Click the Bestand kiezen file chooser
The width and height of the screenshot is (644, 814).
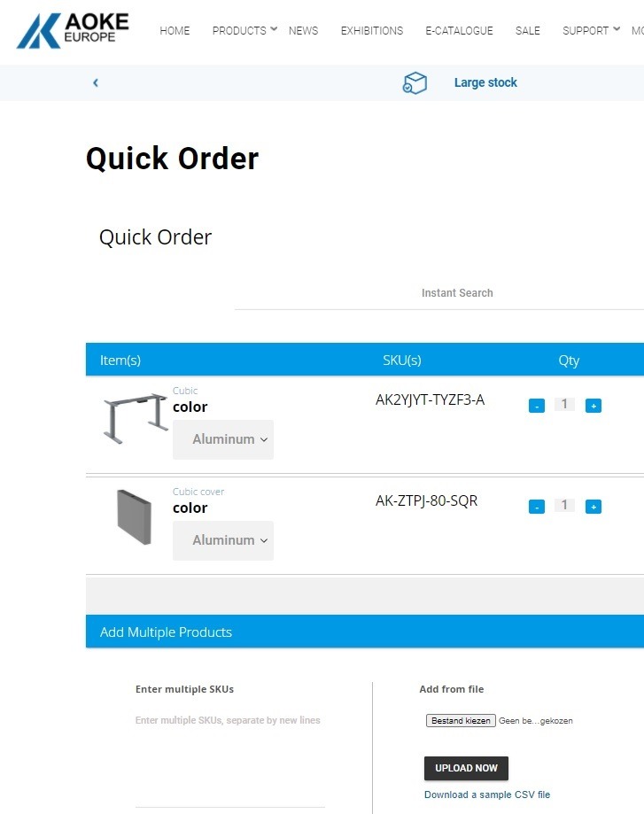click(460, 721)
